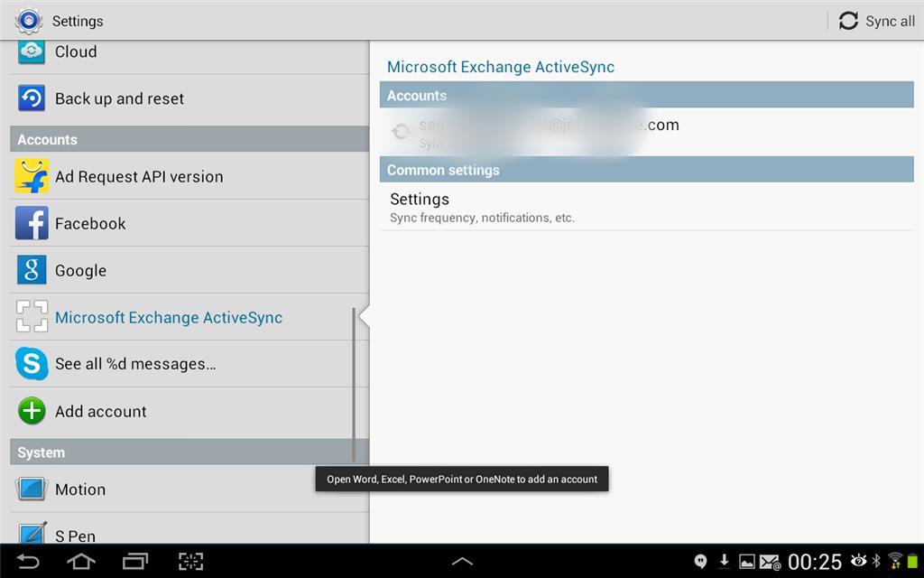Viewport: 924px width, 578px height.
Task: Tap the Back navigation button
Action: click(27, 561)
